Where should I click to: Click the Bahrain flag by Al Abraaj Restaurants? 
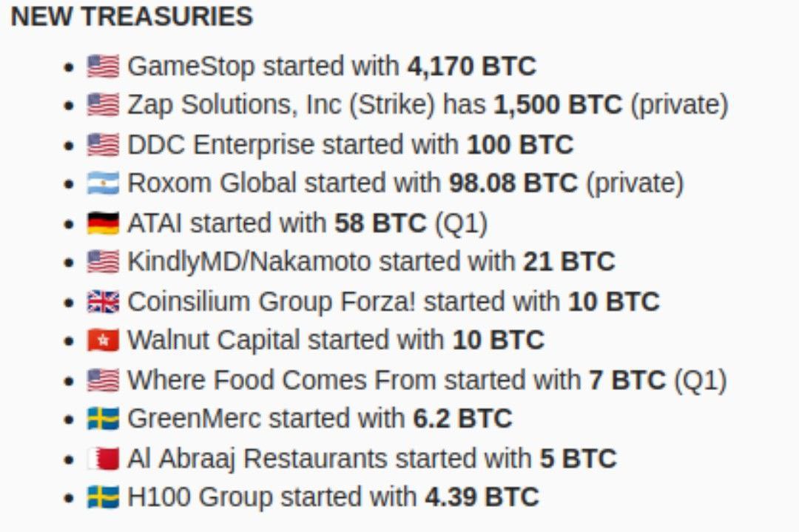point(103,458)
